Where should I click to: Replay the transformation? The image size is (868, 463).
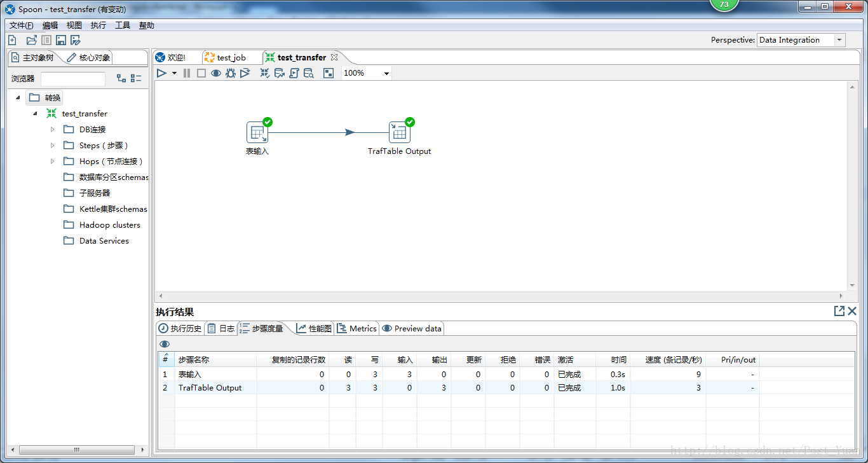point(245,73)
